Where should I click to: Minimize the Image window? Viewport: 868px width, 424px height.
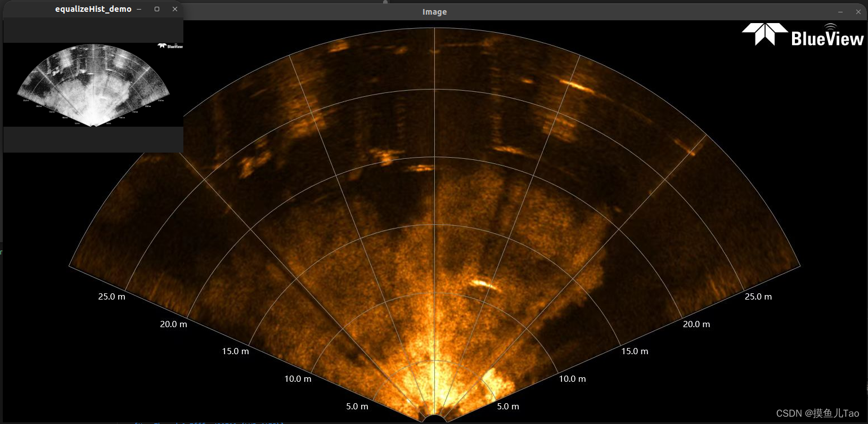click(x=840, y=12)
